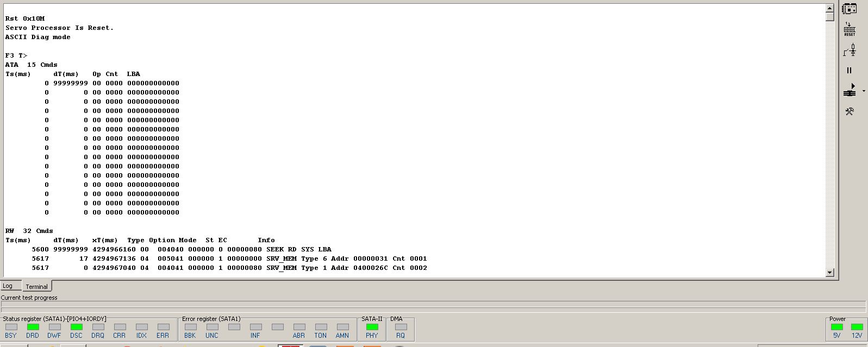Click the green 12V power indicator
Image resolution: width=868 pixels, height=347 pixels.
pos(857,327)
